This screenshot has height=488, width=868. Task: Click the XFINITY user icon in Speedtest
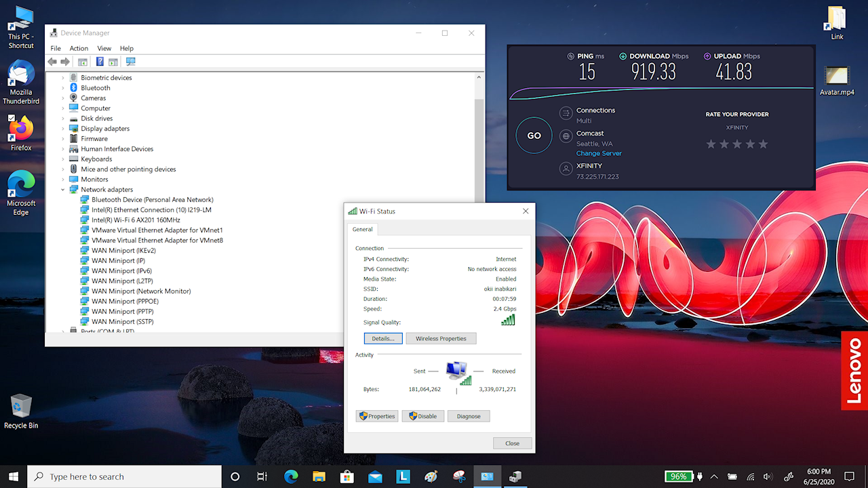pyautogui.click(x=566, y=169)
